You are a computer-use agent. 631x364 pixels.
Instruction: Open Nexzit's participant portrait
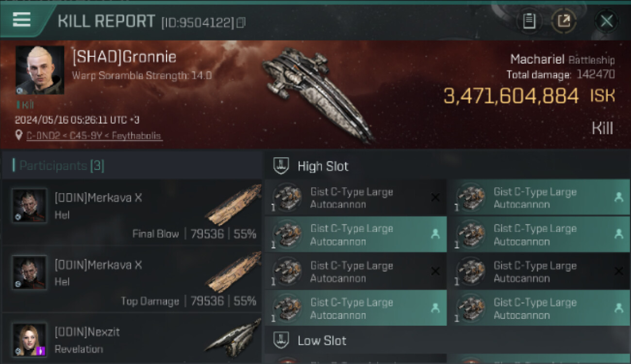coord(30,340)
